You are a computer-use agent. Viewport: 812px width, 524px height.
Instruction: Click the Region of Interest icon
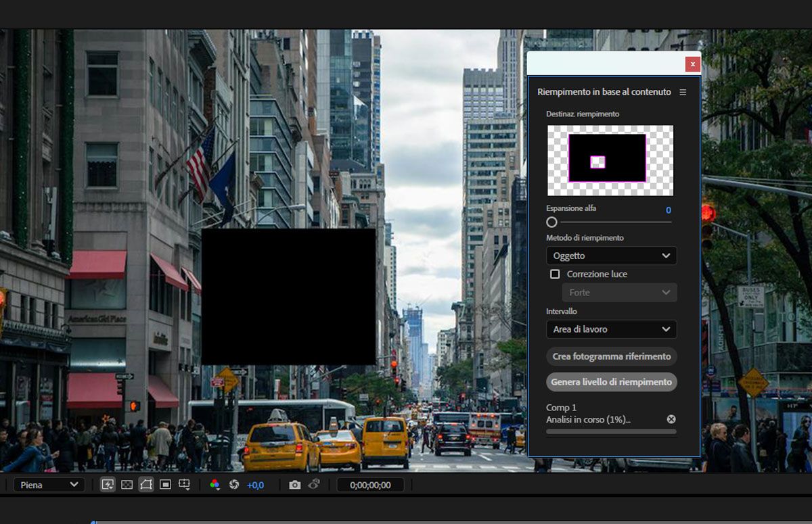coord(165,485)
